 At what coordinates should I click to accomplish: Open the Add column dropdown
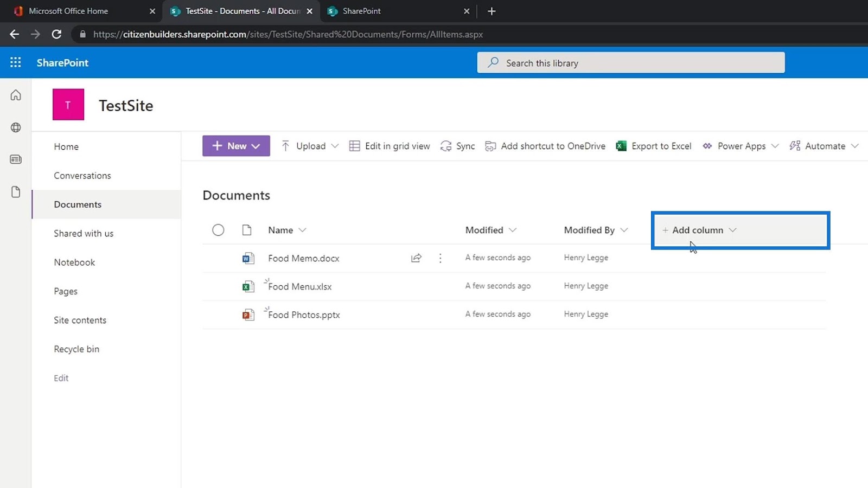click(x=699, y=230)
